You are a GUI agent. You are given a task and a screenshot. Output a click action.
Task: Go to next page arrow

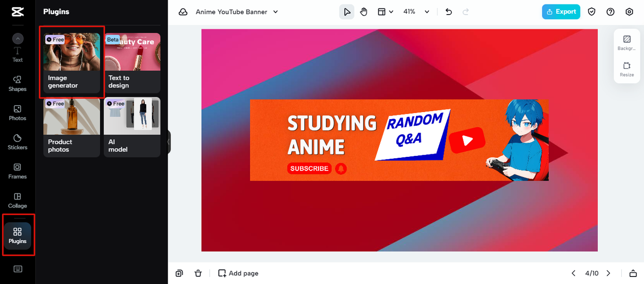608,273
